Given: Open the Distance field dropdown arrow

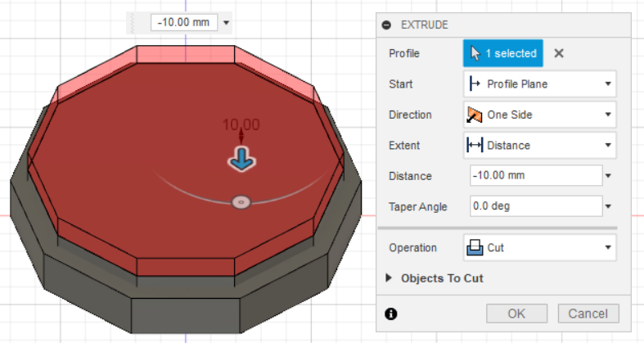Looking at the screenshot, I should 608,176.
